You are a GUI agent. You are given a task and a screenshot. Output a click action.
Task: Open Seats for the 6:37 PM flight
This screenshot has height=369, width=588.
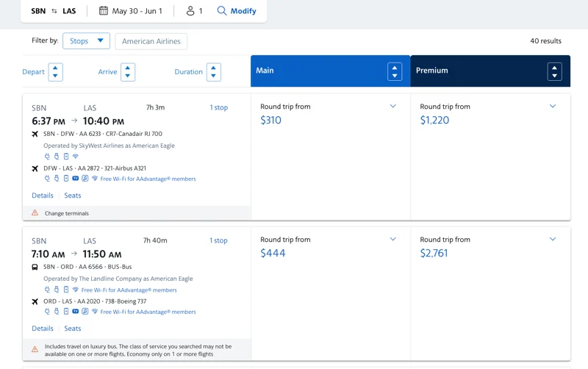tap(73, 196)
